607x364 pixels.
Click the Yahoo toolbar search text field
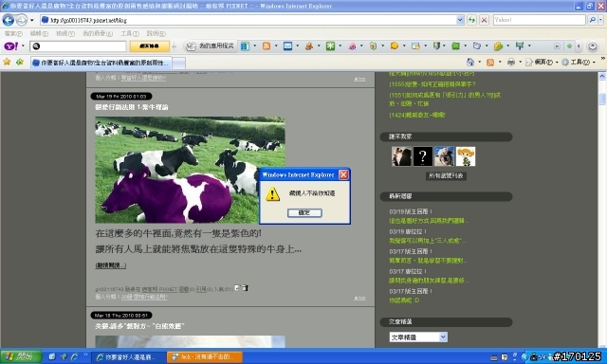coord(78,46)
